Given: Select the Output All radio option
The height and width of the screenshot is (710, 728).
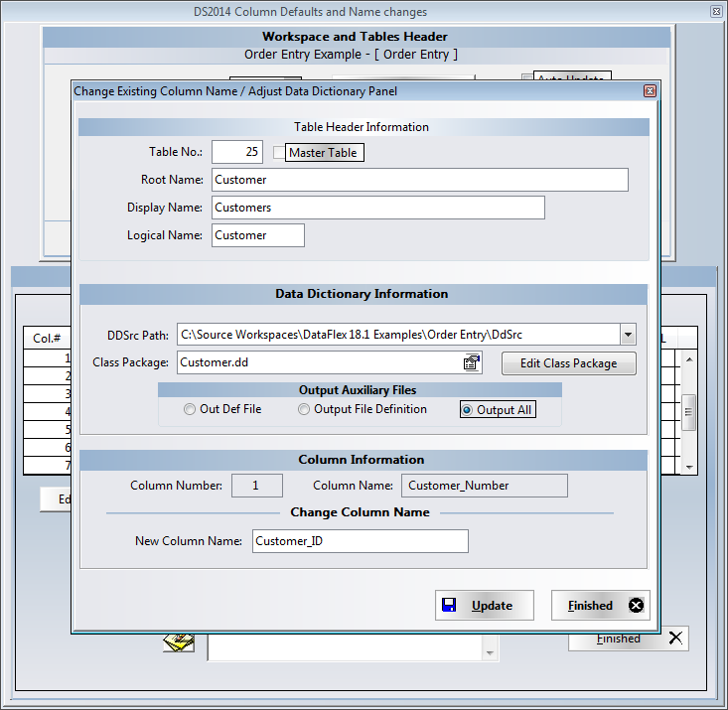Looking at the screenshot, I should tap(467, 409).
